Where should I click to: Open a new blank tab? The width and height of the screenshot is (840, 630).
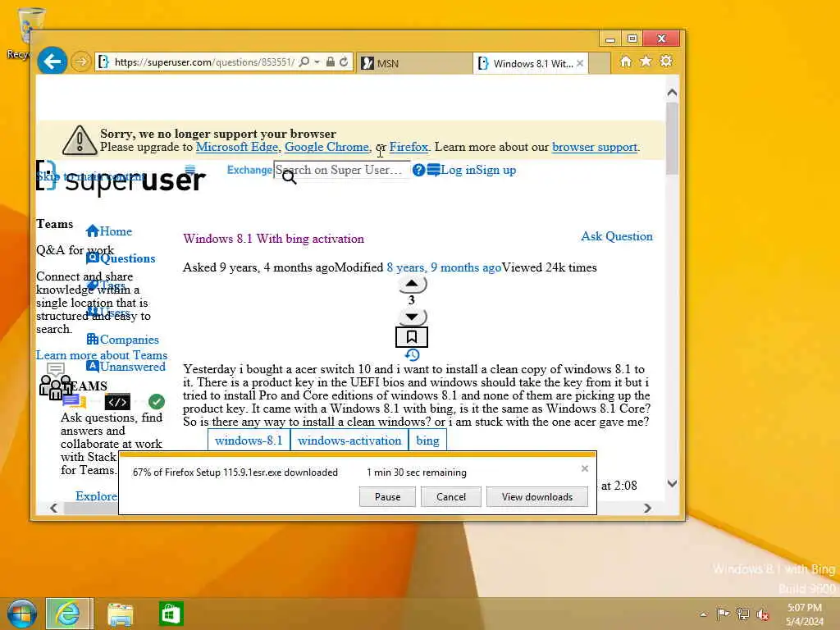(600, 63)
